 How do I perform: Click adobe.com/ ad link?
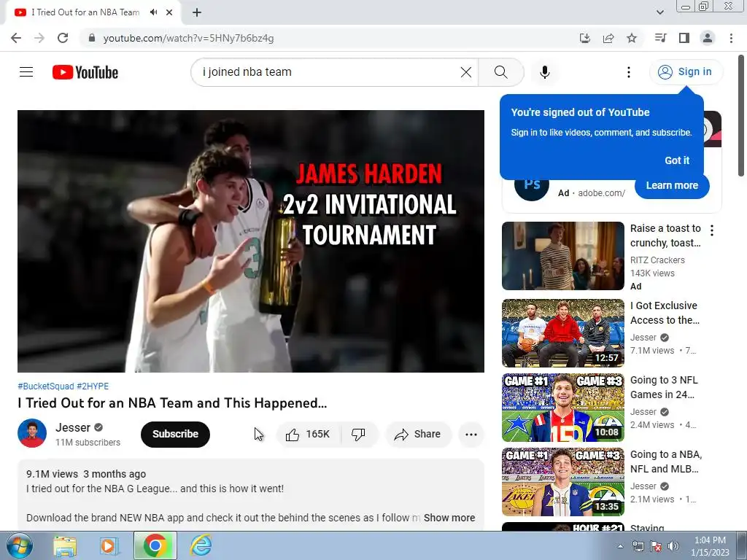tap(601, 193)
